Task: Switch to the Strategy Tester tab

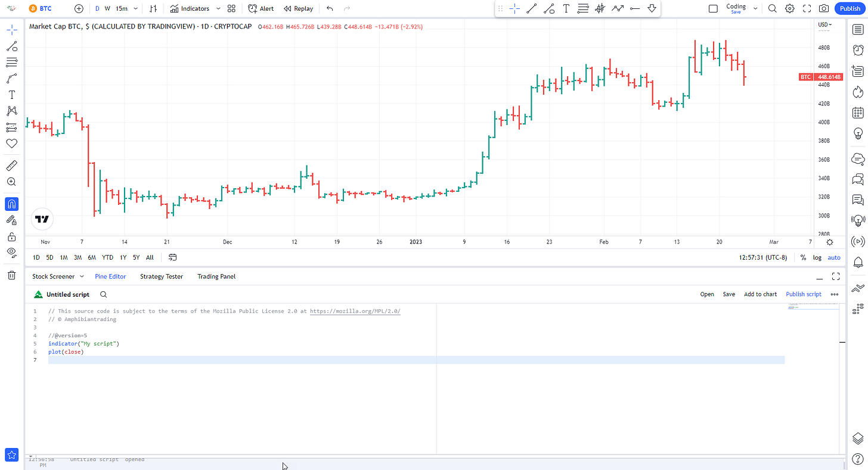Action: 162,276
